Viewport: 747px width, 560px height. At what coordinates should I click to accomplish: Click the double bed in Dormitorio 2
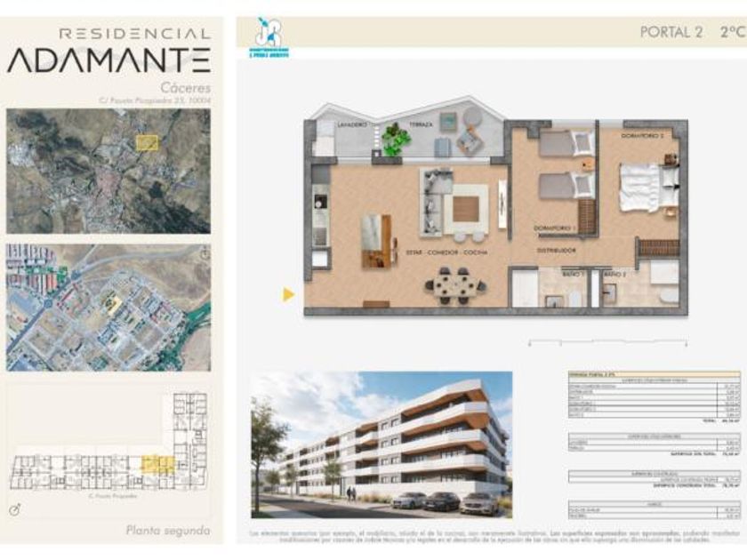pos(648,186)
